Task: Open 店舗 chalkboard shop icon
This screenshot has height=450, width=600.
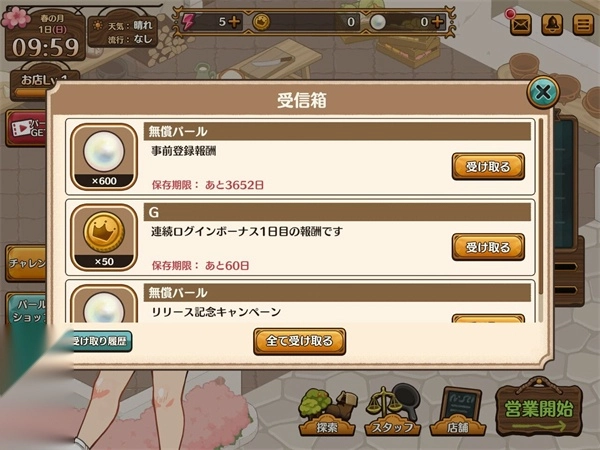Action: (458, 412)
